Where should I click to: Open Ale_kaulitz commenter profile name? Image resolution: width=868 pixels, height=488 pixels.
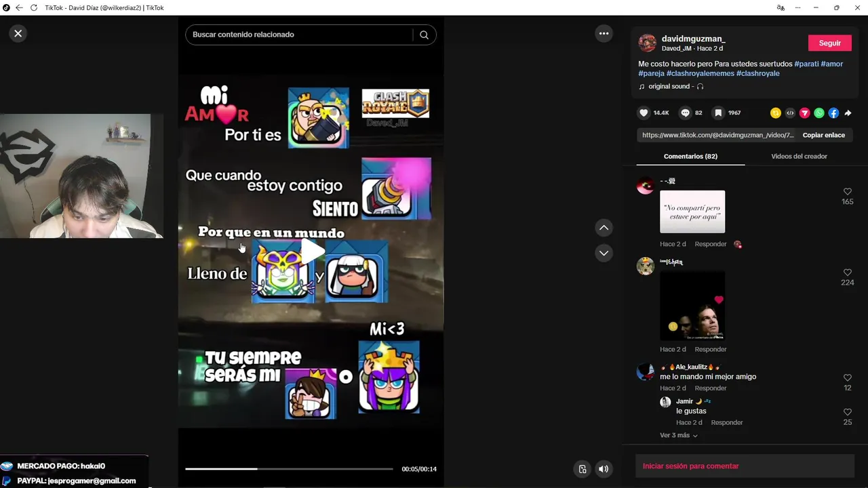point(690,367)
